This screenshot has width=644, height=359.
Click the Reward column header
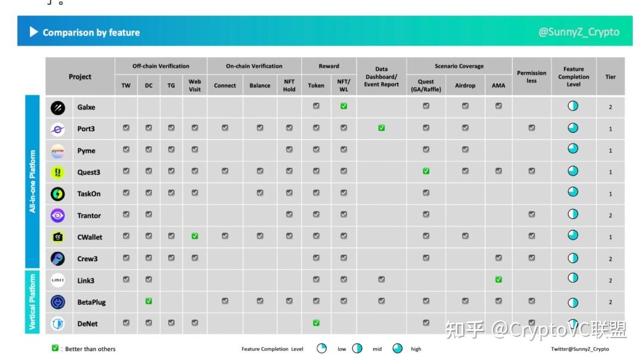click(x=329, y=66)
